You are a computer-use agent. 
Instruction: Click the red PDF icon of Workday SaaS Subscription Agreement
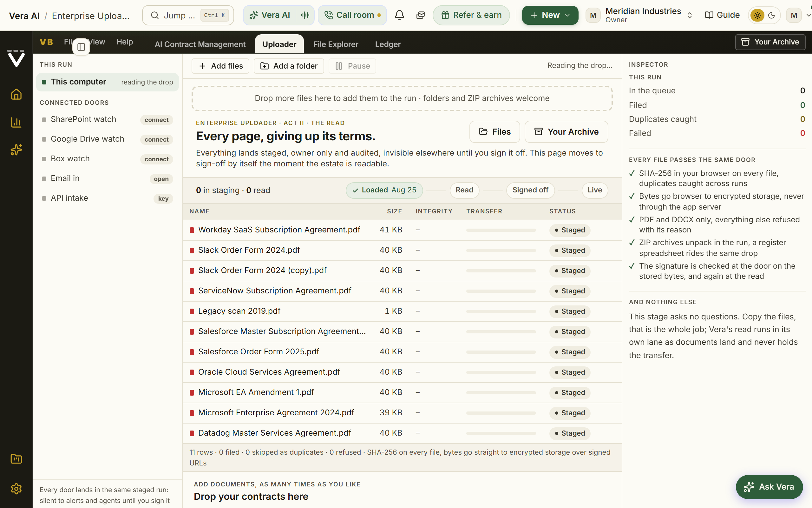pos(192,230)
